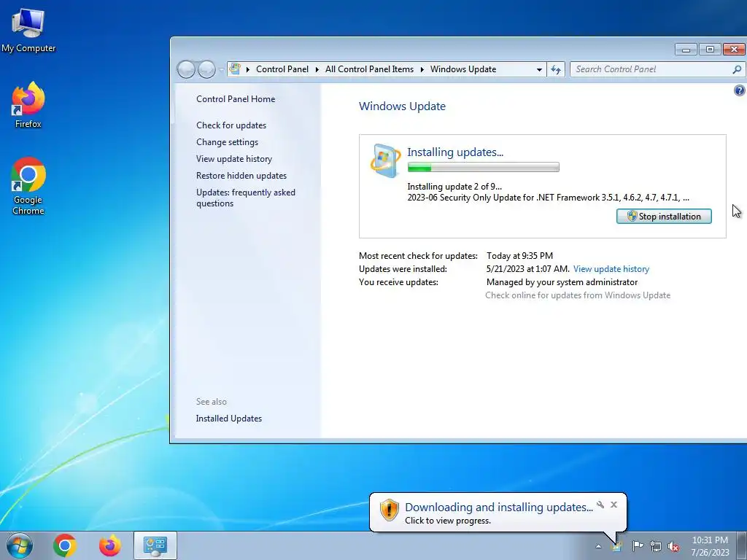Click the Windows Update page heading
Screen dimensions: 747x560
[x=402, y=106]
